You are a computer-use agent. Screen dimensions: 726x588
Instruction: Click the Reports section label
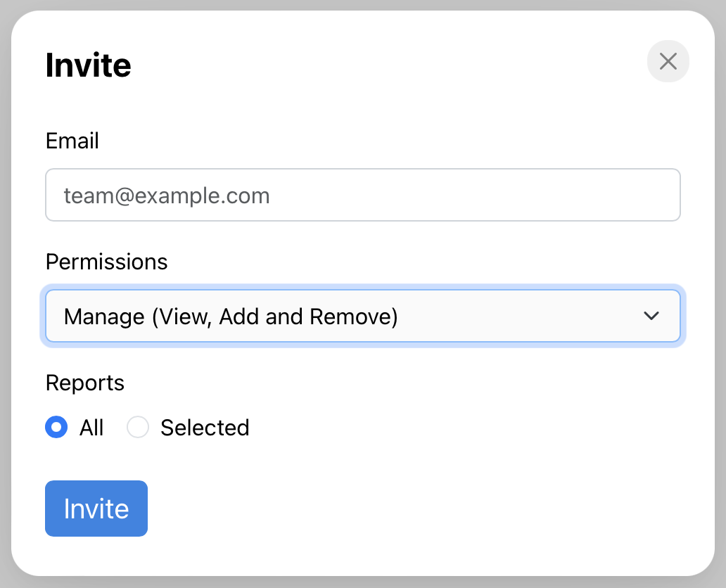[84, 383]
